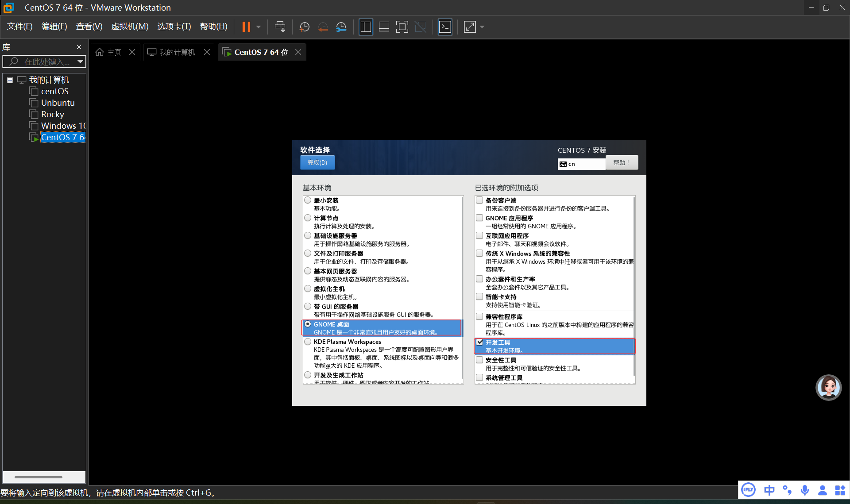Image resolution: width=850 pixels, height=504 pixels.
Task: Open the 虚拟机(M) menu
Action: click(x=130, y=27)
